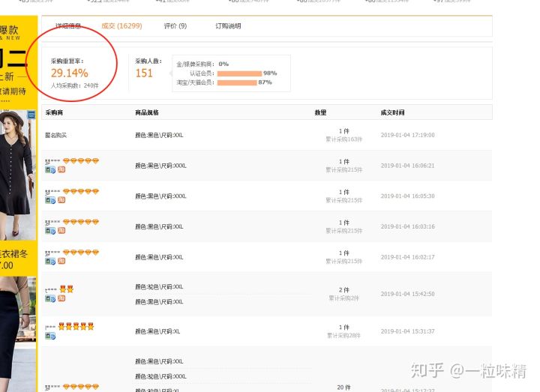Open the 评价 (9) reviews tab

[x=175, y=25]
